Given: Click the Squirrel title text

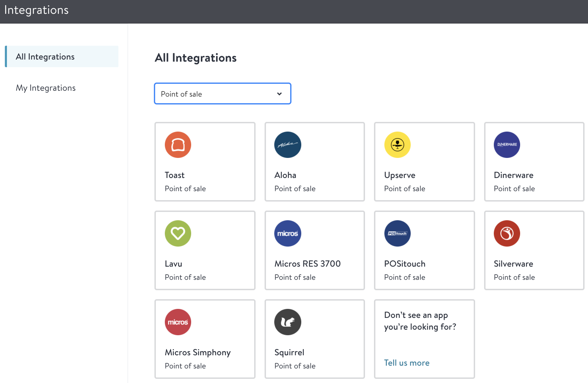Looking at the screenshot, I should (289, 353).
